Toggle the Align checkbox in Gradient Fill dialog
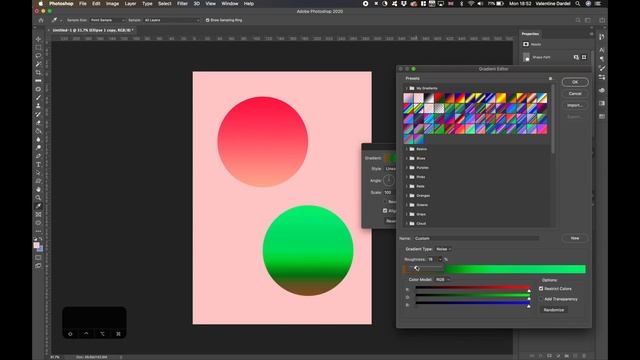The image size is (640, 360). coord(385,211)
